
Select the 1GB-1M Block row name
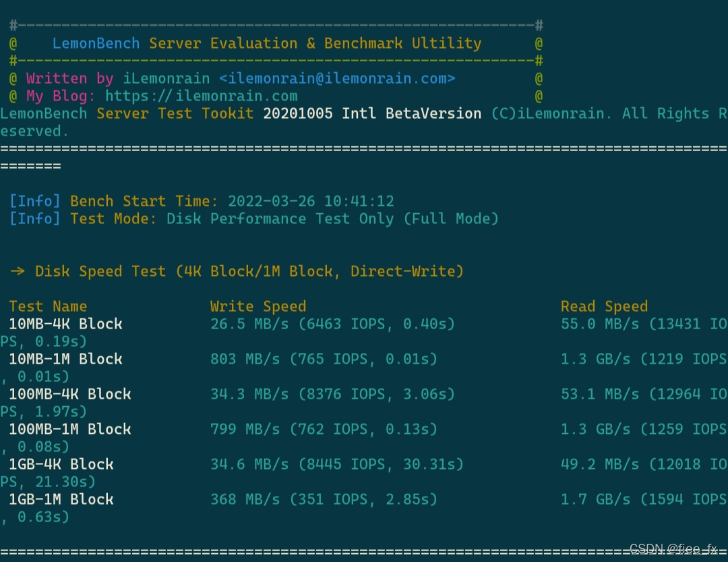click(x=61, y=499)
